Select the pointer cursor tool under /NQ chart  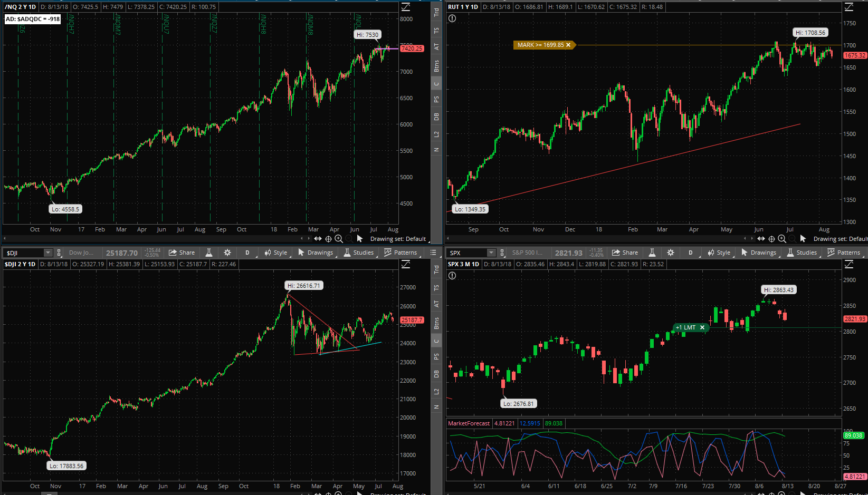coord(360,239)
